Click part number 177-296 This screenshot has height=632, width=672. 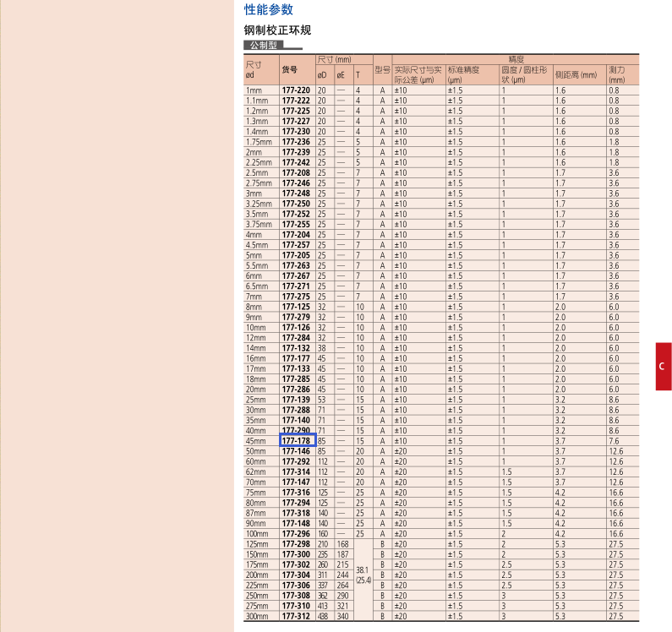pyautogui.click(x=296, y=534)
